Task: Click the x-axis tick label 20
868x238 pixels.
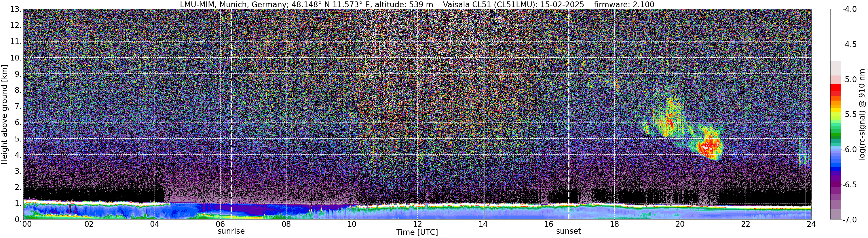Action: (680, 224)
